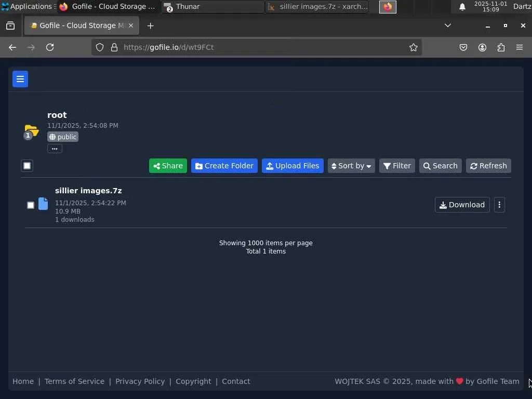Open the Terms of Service link
This screenshot has width=532, height=399.
(x=74, y=381)
